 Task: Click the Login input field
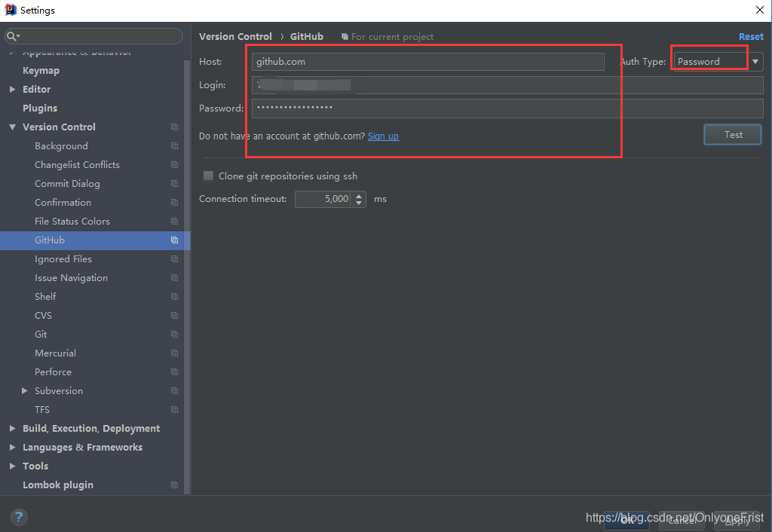point(507,84)
